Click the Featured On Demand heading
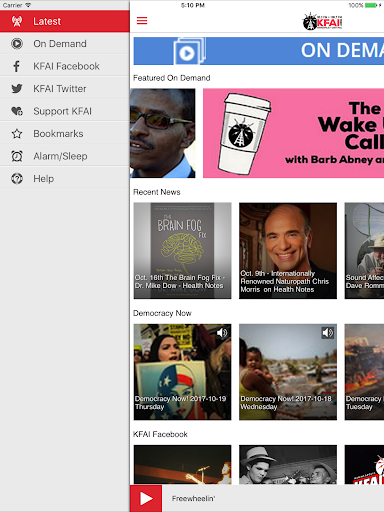The height and width of the screenshot is (512, 384). click(172, 78)
